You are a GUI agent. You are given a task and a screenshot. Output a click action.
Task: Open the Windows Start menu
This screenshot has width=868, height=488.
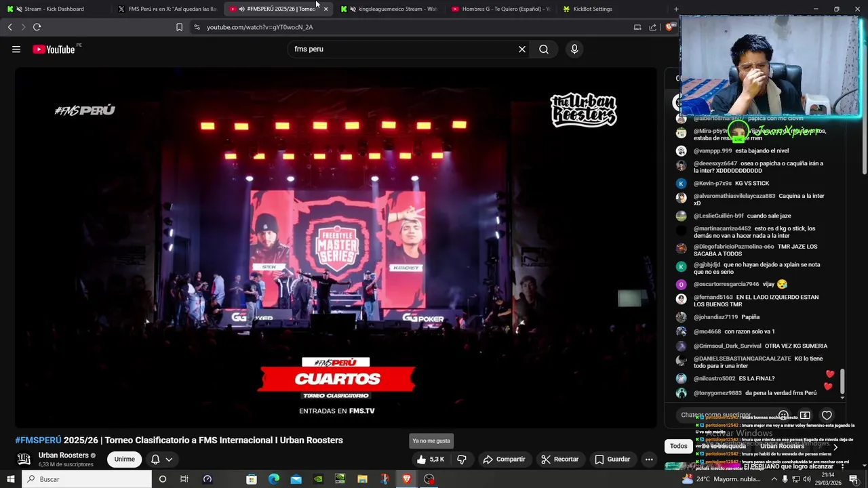click(x=10, y=479)
